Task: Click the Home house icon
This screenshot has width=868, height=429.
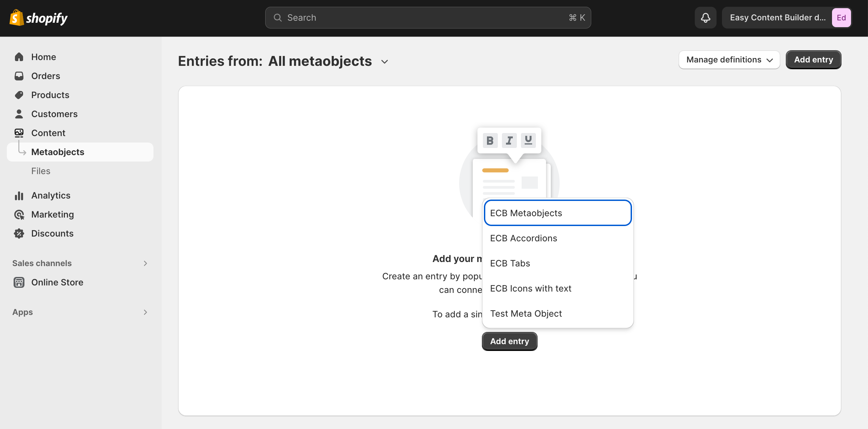Action: [x=19, y=57]
